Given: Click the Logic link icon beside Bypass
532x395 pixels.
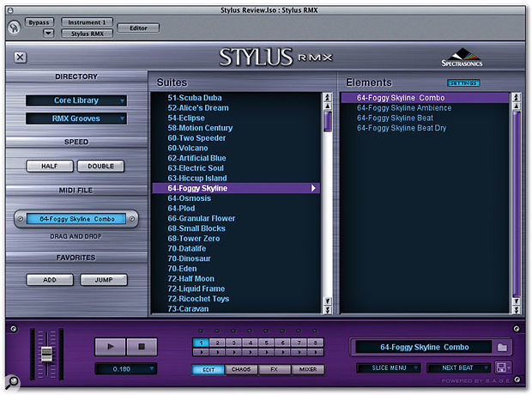Looking at the screenshot, I should [15, 27].
